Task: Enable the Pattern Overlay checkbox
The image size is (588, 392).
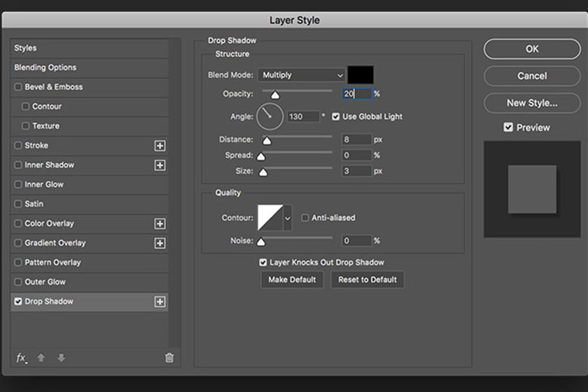Action: coord(18,262)
